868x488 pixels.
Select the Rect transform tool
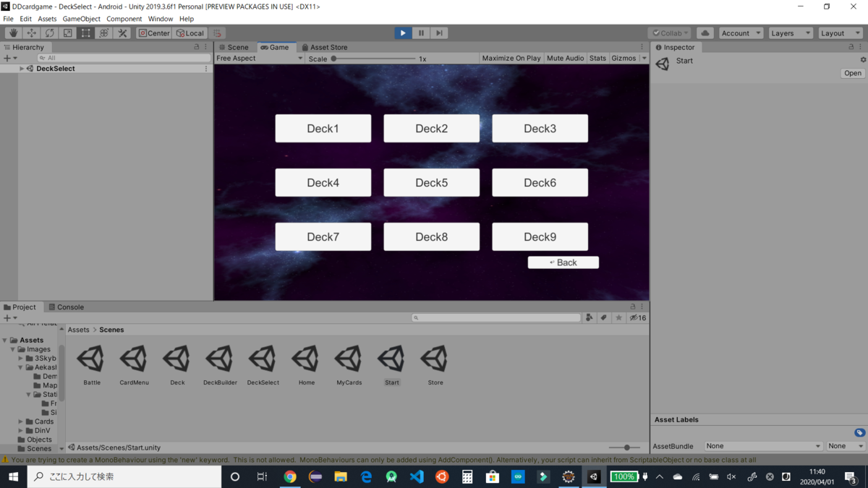pyautogui.click(x=85, y=33)
